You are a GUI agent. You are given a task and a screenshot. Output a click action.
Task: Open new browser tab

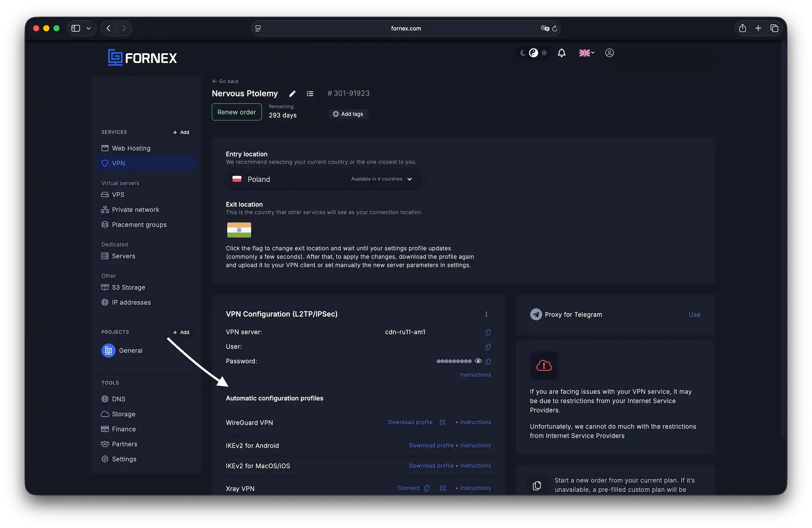758,28
